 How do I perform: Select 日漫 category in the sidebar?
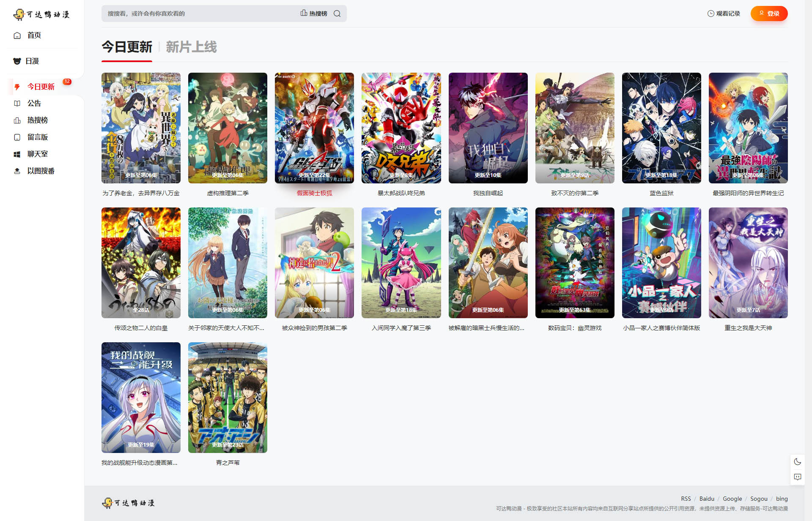pos(32,61)
